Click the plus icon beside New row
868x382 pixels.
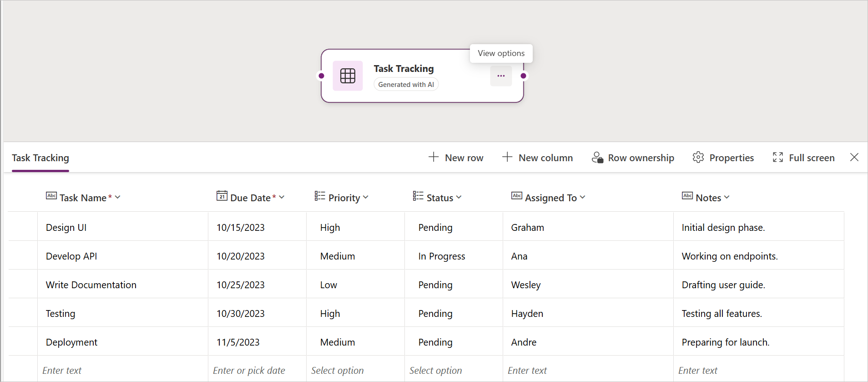click(434, 157)
